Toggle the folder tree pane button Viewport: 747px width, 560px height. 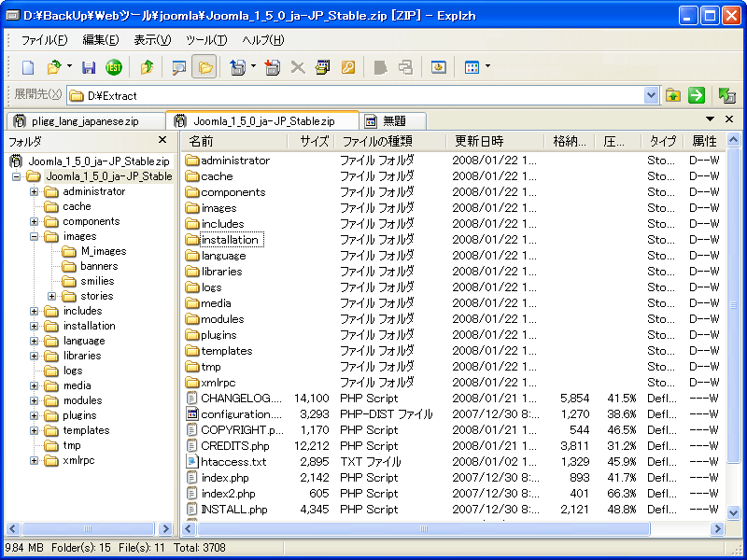[204, 66]
